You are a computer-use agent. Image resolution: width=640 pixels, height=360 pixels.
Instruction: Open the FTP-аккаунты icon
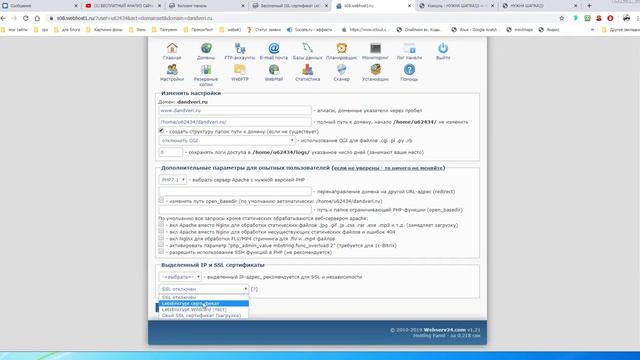click(x=240, y=48)
